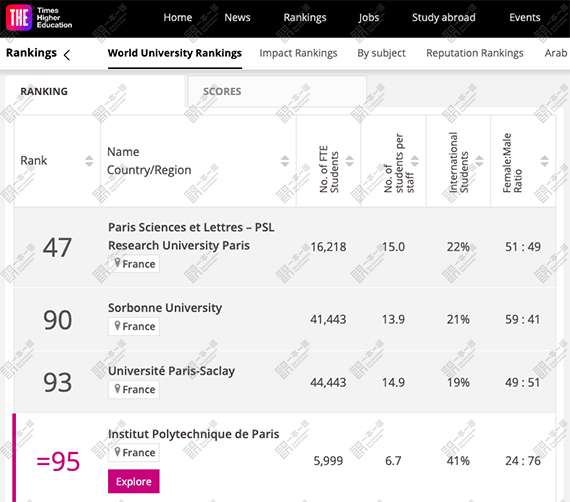Go to Events in the top bar

[525, 17]
